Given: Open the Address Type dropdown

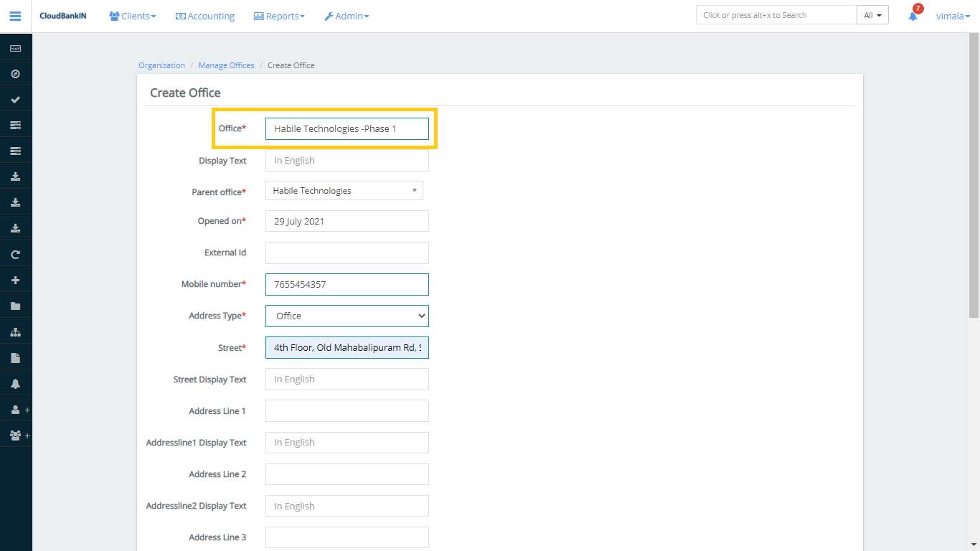Looking at the screenshot, I should pyautogui.click(x=347, y=316).
